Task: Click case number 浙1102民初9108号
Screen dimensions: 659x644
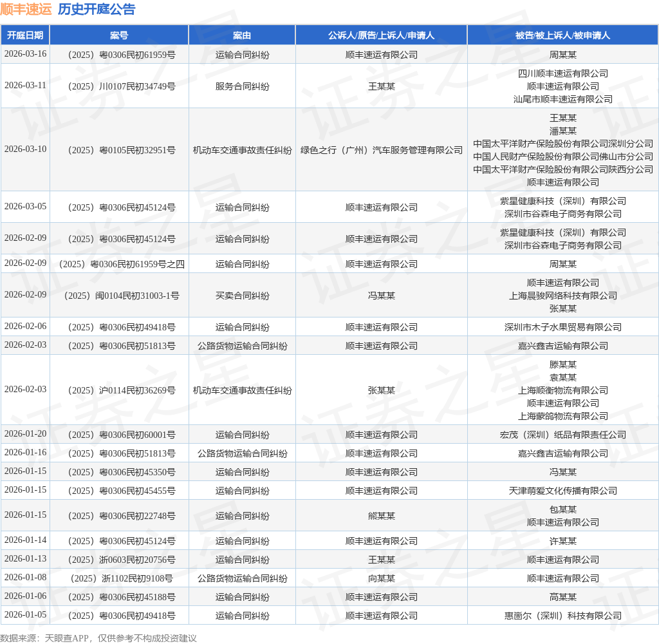Action: click(x=122, y=578)
